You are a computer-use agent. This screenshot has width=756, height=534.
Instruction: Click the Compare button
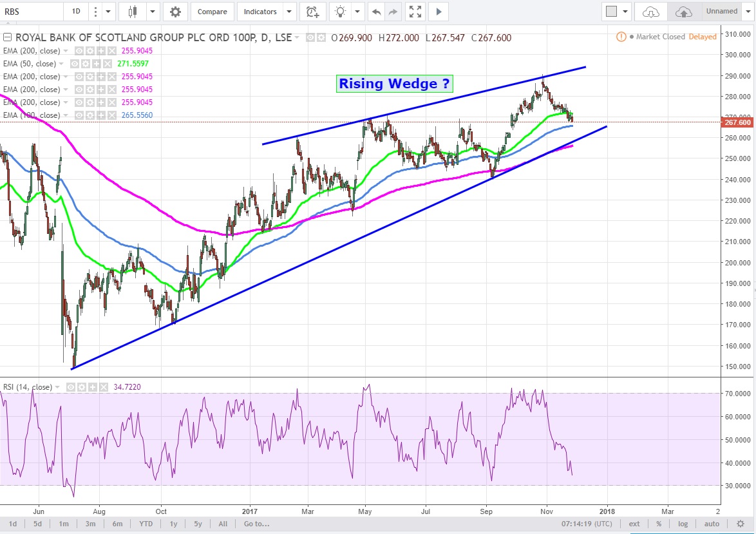(x=212, y=12)
